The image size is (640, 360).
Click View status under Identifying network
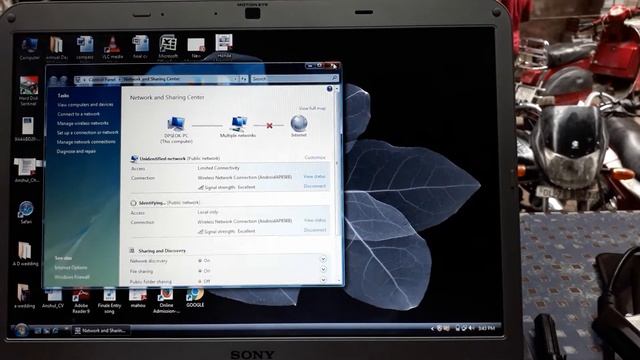tap(315, 220)
